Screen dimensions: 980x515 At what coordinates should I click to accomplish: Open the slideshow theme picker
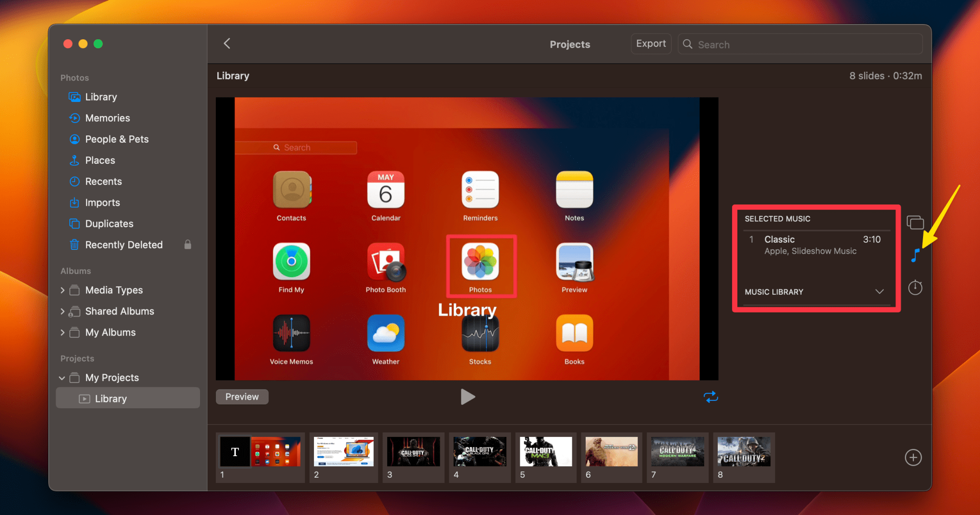(914, 222)
